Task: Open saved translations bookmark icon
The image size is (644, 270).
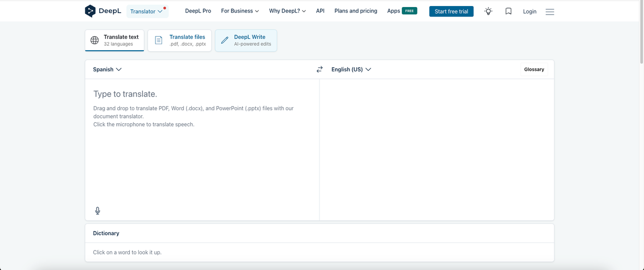Action: pos(508,11)
